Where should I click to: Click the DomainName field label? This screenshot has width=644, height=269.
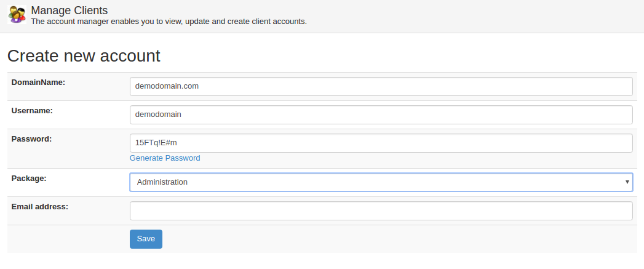(x=38, y=82)
